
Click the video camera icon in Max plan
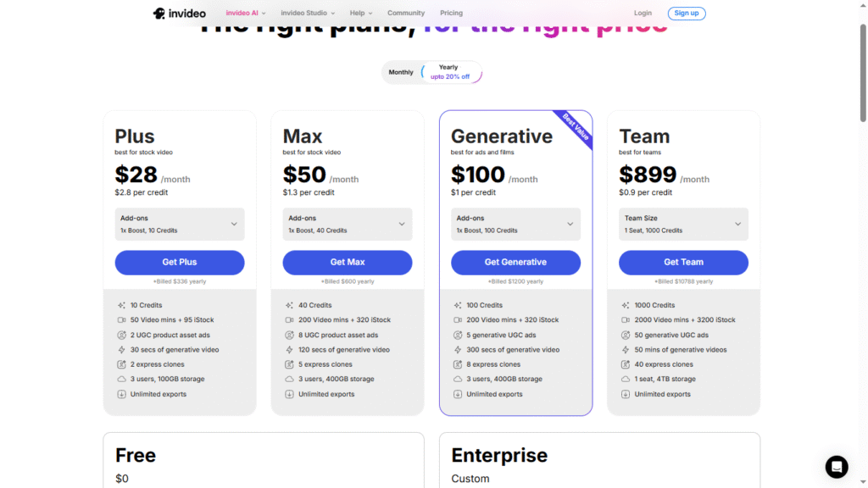tap(290, 320)
